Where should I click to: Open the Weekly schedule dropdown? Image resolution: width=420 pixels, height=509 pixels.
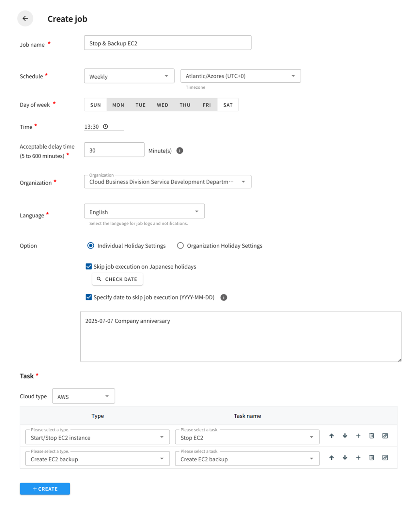coord(129,76)
